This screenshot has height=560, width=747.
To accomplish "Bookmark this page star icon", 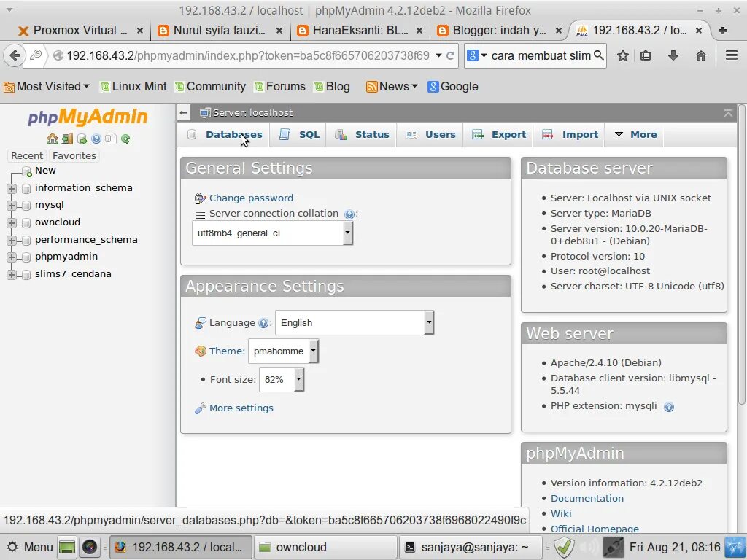I will (x=623, y=55).
